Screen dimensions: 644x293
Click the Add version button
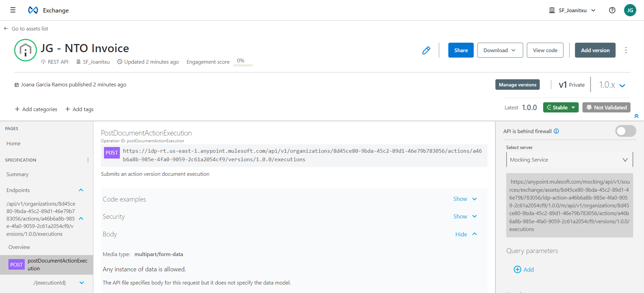[x=595, y=50]
